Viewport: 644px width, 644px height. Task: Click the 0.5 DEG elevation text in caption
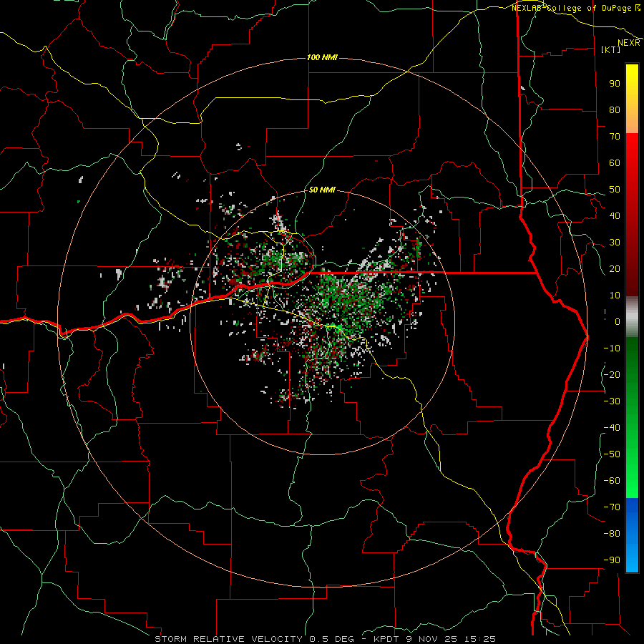point(331,639)
